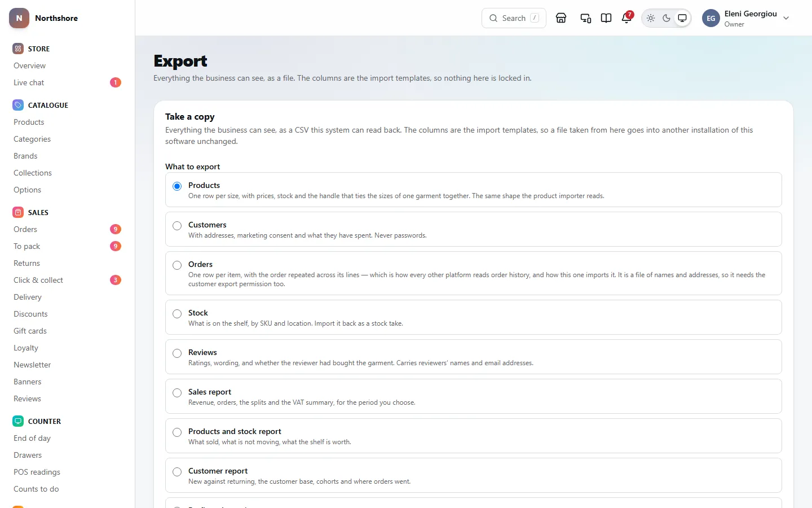
Task: Click the Search field
Action: tap(514, 18)
